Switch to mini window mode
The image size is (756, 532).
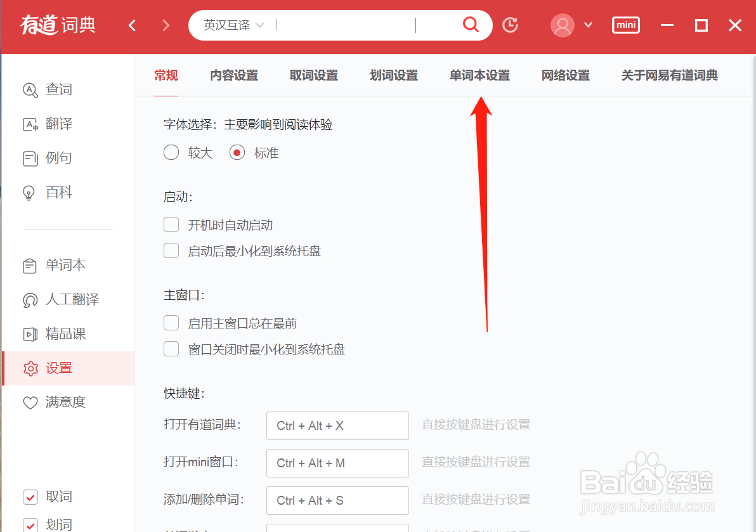pos(626,25)
